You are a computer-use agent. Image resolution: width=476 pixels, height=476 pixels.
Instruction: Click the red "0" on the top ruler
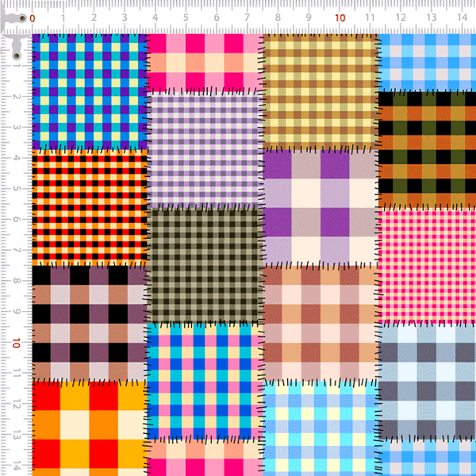coord(33,18)
